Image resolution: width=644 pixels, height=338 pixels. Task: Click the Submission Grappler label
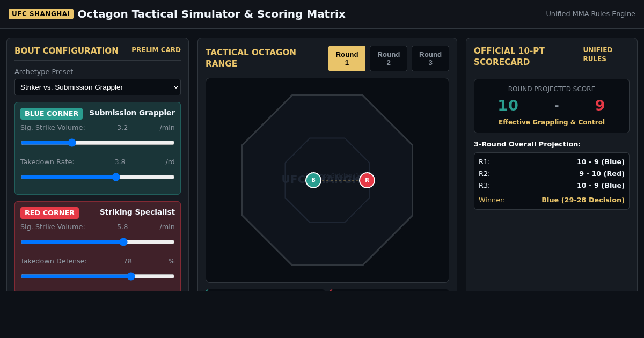[132, 113]
